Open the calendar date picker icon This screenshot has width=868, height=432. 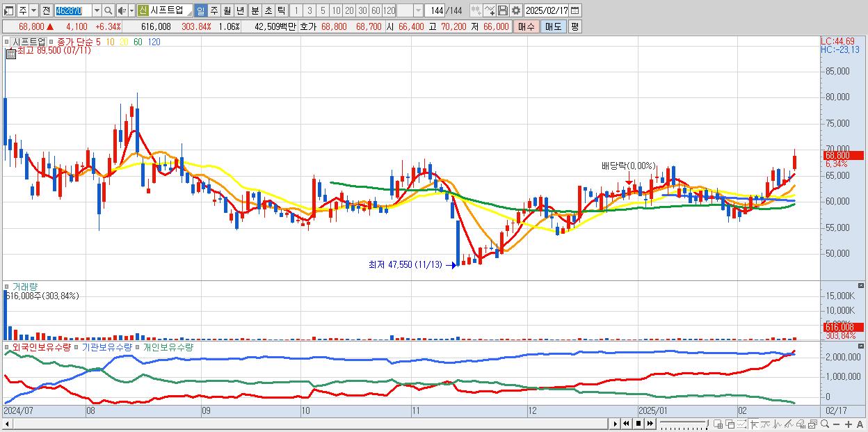(575, 10)
